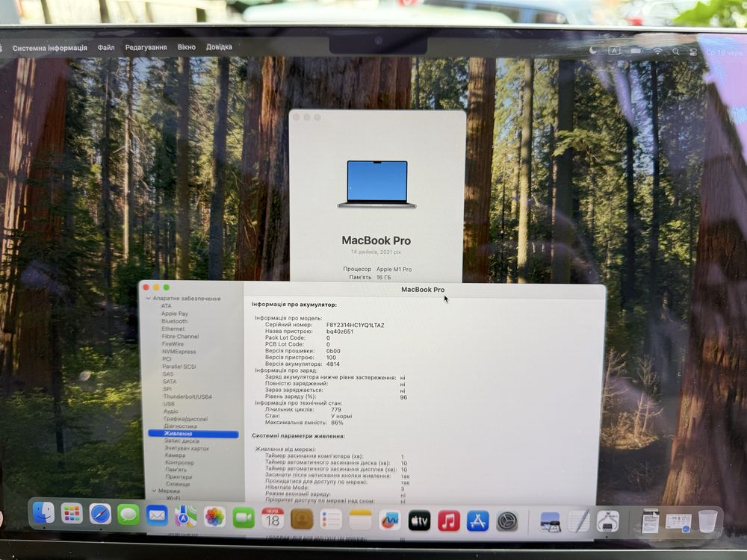Open the Довідка menu
Viewport: 747px width, 560px height.
click(x=219, y=47)
